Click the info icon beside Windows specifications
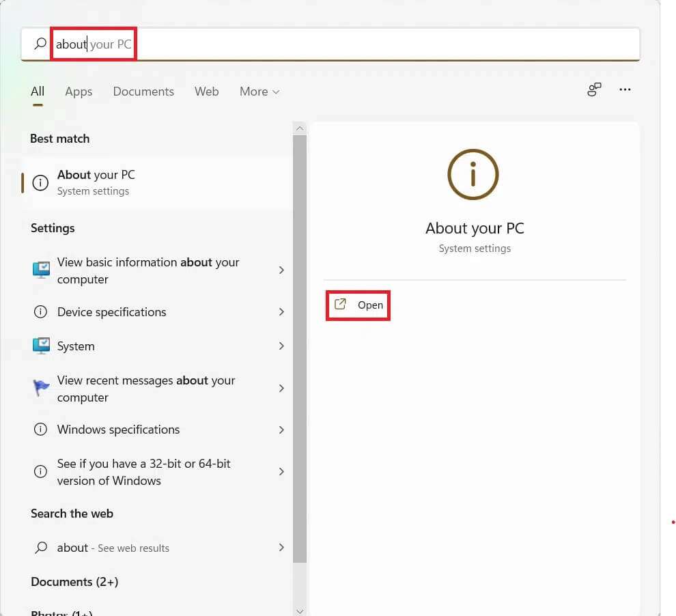 coord(40,430)
